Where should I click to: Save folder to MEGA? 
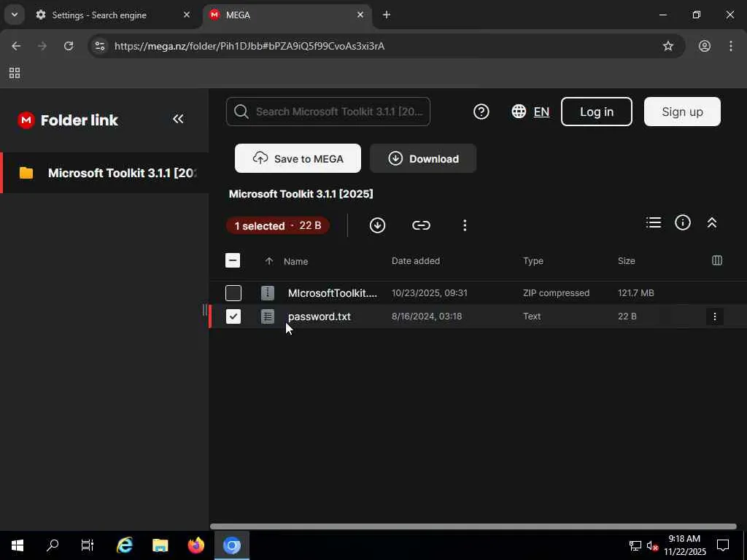[x=298, y=158]
